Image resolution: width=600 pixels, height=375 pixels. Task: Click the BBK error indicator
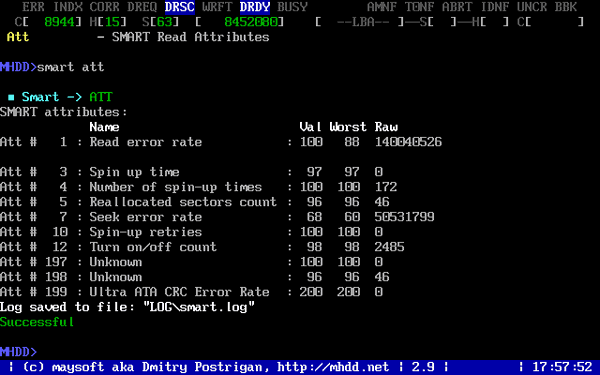(x=566, y=7)
